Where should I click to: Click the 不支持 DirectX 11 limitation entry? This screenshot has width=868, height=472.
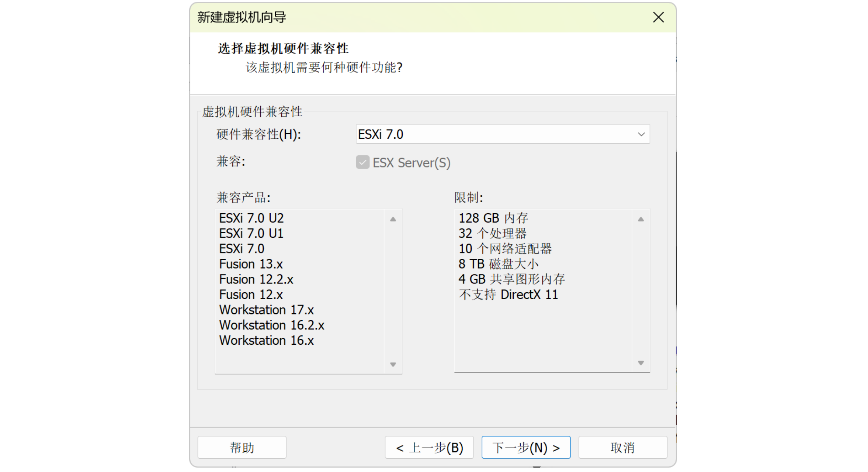pyautogui.click(x=508, y=294)
